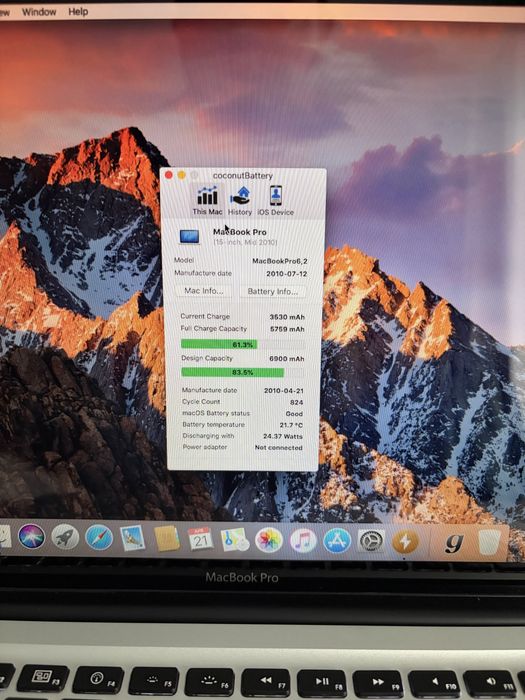
Task: Click the cycle count value 824
Action: pyautogui.click(x=296, y=402)
